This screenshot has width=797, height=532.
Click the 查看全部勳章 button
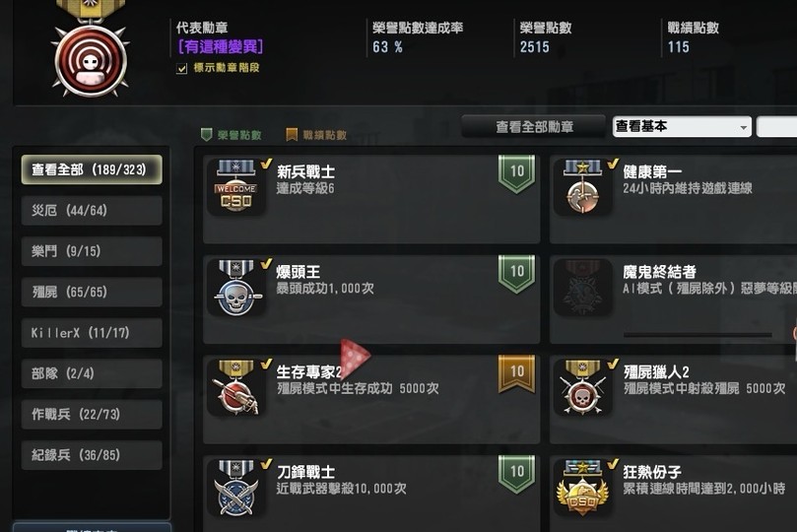pos(534,126)
